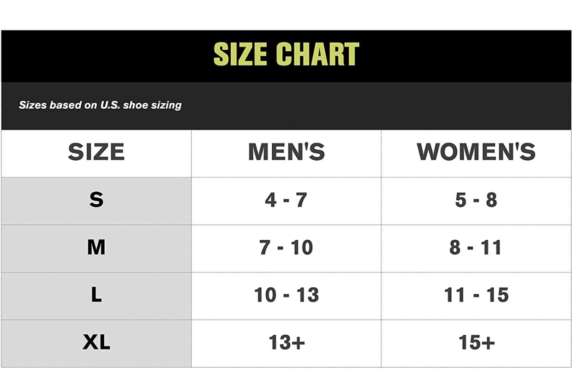Select the M size cell
This screenshot has width=573, height=392.
click(96, 248)
